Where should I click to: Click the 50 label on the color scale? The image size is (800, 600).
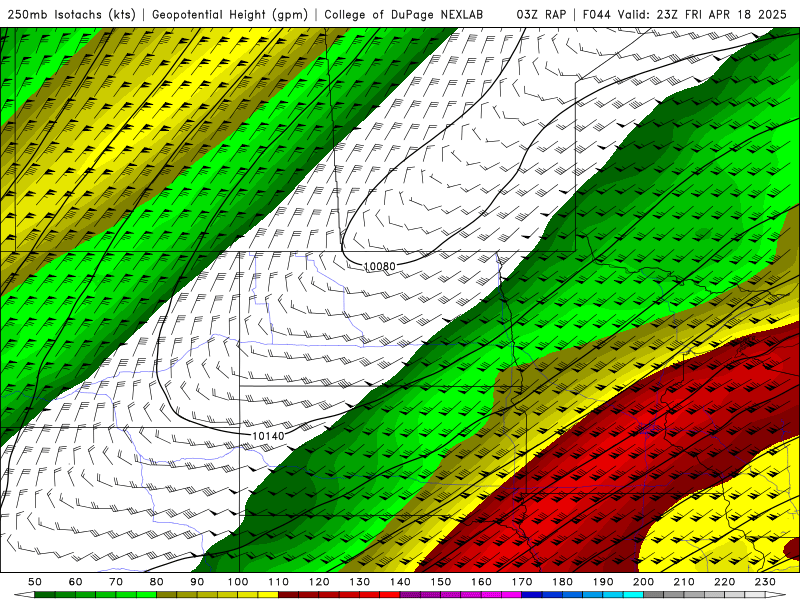tap(35, 582)
